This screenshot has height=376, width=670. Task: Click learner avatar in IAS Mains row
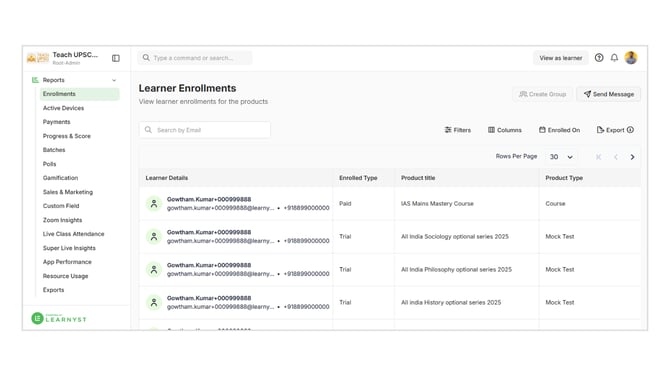tap(154, 204)
